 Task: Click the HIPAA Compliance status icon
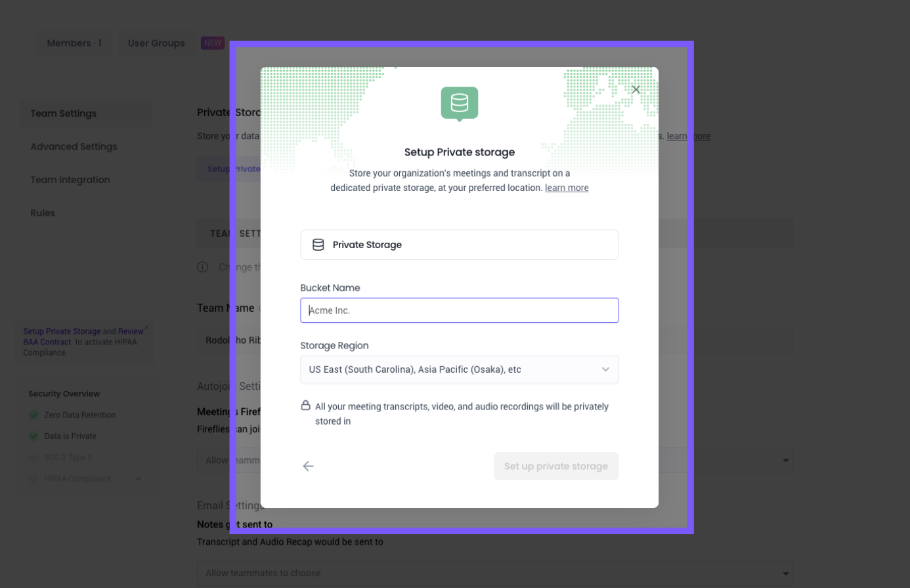[33, 478]
